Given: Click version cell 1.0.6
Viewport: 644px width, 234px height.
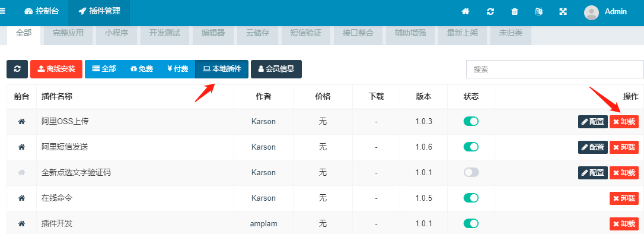Looking at the screenshot, I should click(x=423, y=147).
